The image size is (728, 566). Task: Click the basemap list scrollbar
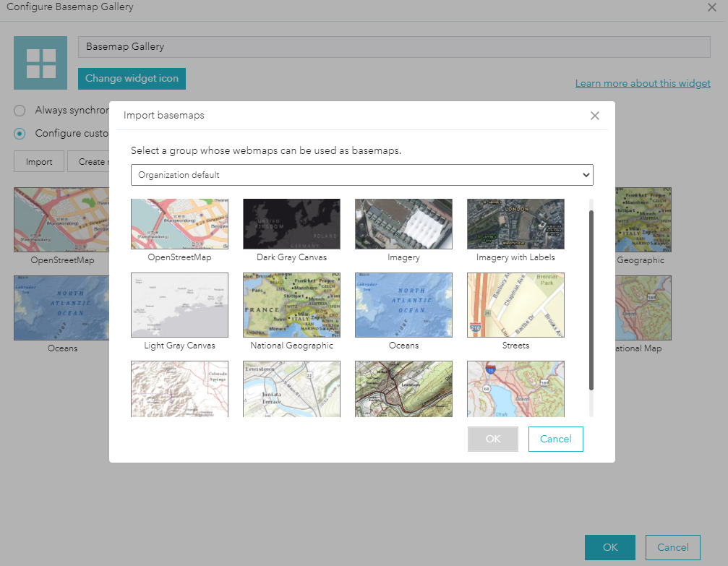[x=591, y=304]
